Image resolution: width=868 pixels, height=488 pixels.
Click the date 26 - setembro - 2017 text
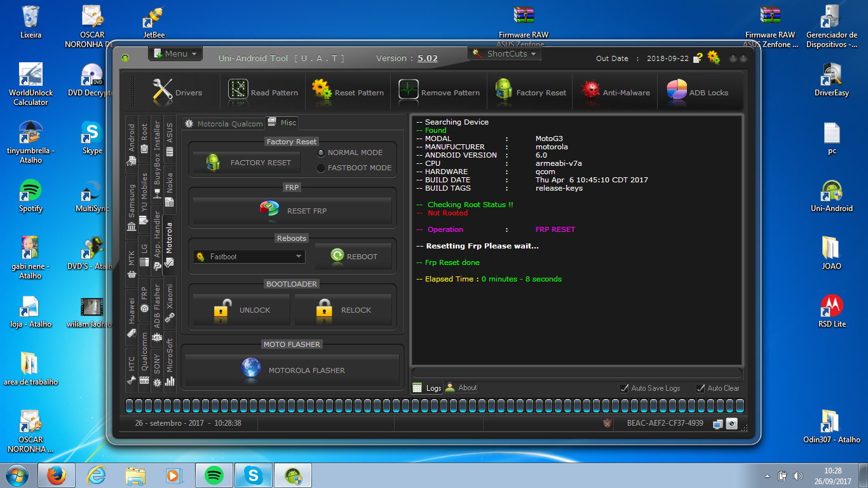pyautogui.click(x=170, y=423)
